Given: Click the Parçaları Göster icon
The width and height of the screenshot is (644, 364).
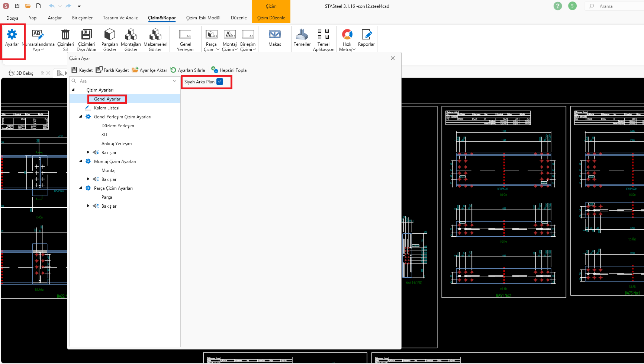Looking at the screenshot, I should pyautogui.click(x=110, y=35).
